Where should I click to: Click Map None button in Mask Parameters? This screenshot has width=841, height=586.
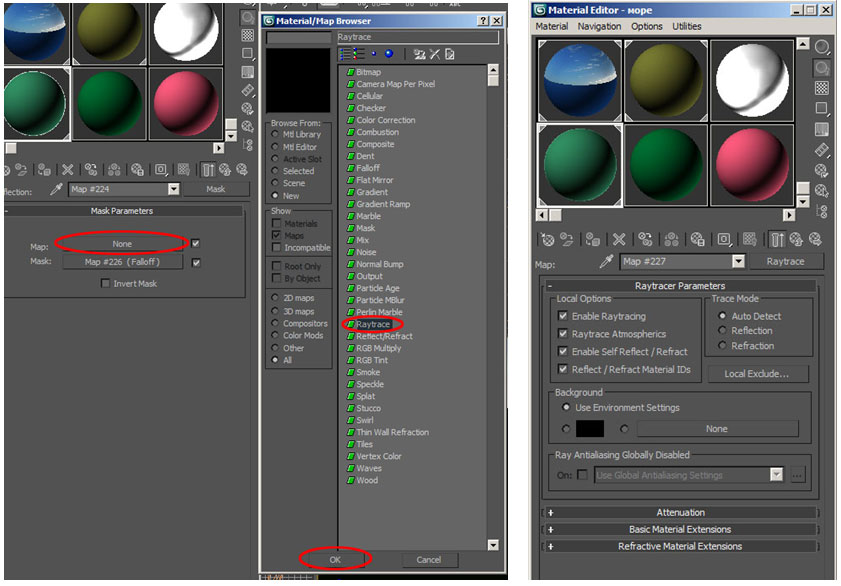coord(122,243)
